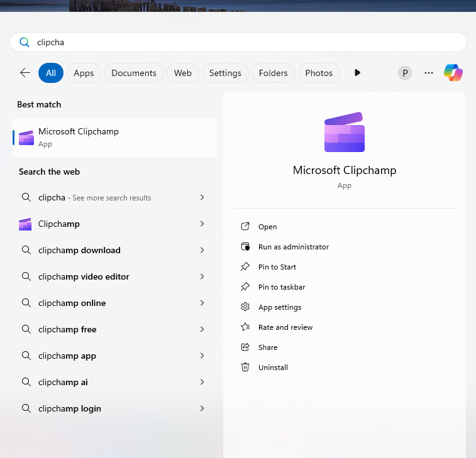Click the Clipchamp web result text
The width and height of the screenshot is (476, 458).
[59, 224]
